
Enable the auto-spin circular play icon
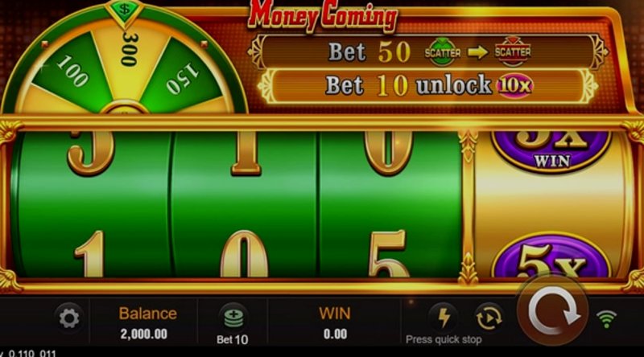pos(489,318)
